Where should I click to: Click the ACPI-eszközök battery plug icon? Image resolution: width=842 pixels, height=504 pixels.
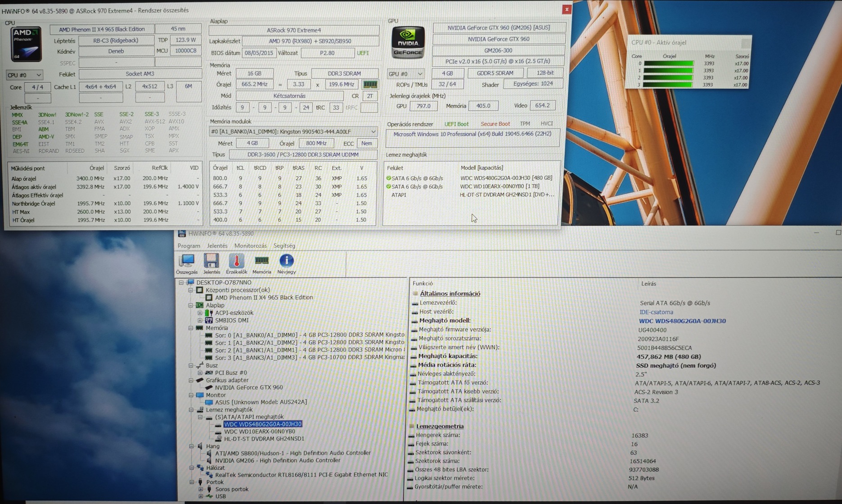209,313
